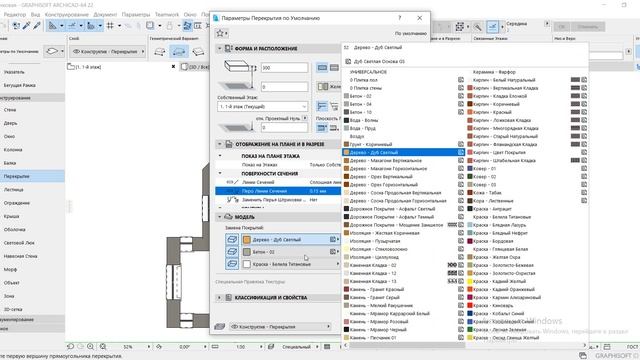Viewport: 640px width, 360px height.
Task: Collapse the МОДЕЛЬ section
Action: click(x=219, y=217)
